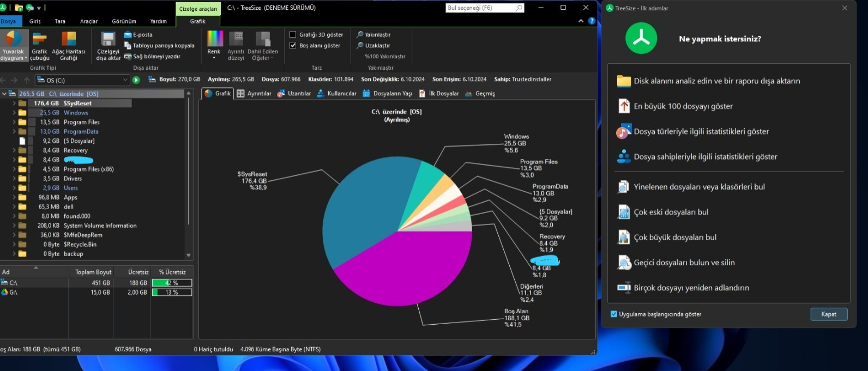Click % Ücretsiz column header
The width and height of the screenshot is (868, 371).
[x=172, y=272]
